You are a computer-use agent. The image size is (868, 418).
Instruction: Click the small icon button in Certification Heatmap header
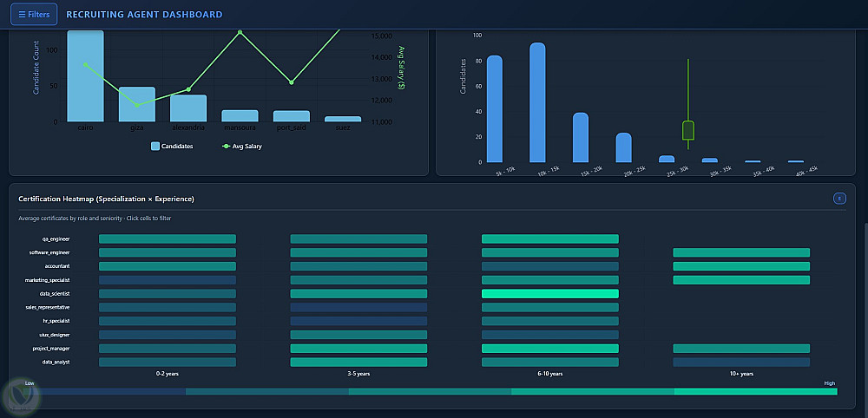coord(839,199)
